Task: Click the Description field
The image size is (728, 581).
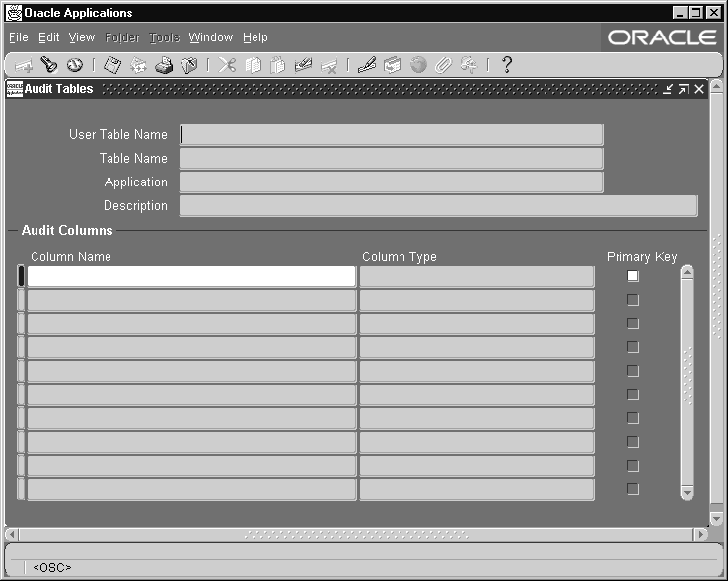Action: (x=438, y=206)
